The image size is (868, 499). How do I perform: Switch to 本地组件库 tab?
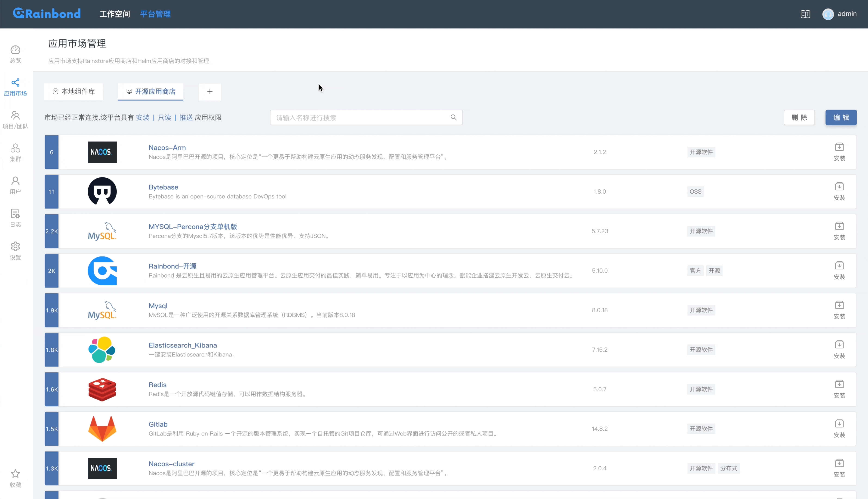[x=74, y=91]
